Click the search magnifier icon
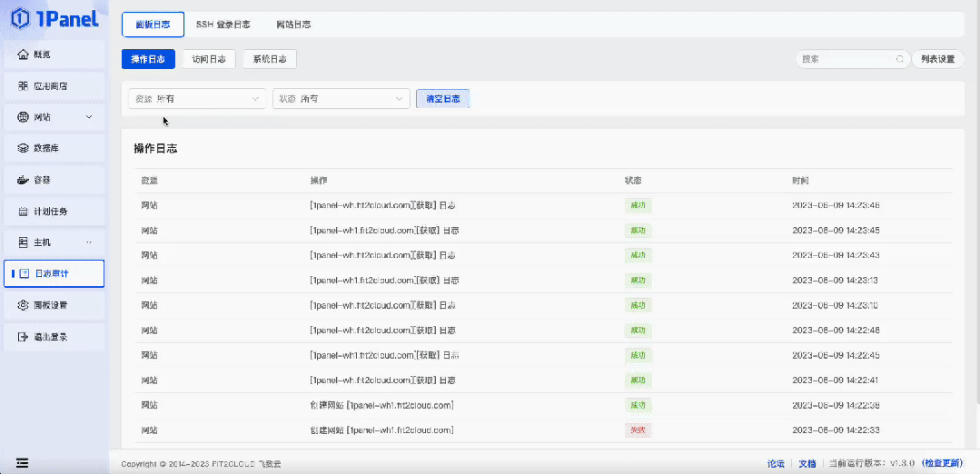 click(x=901, y=59)
